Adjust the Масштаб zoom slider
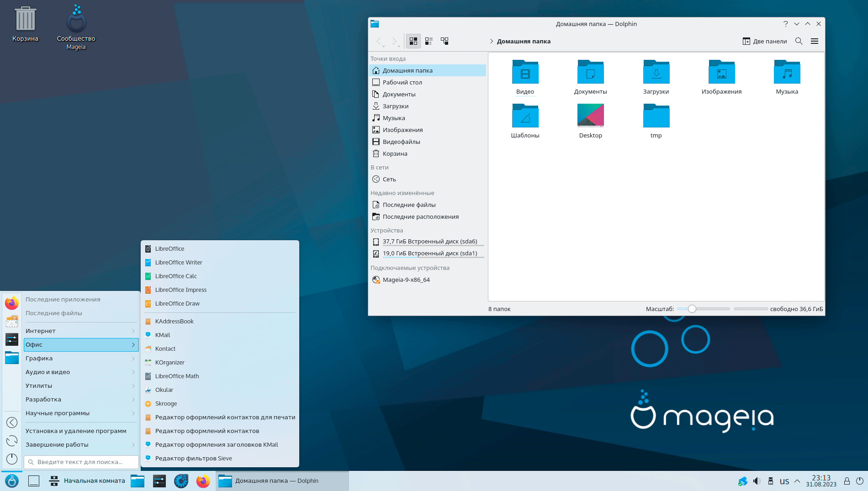The image size is (868, 491). [692, 309]
